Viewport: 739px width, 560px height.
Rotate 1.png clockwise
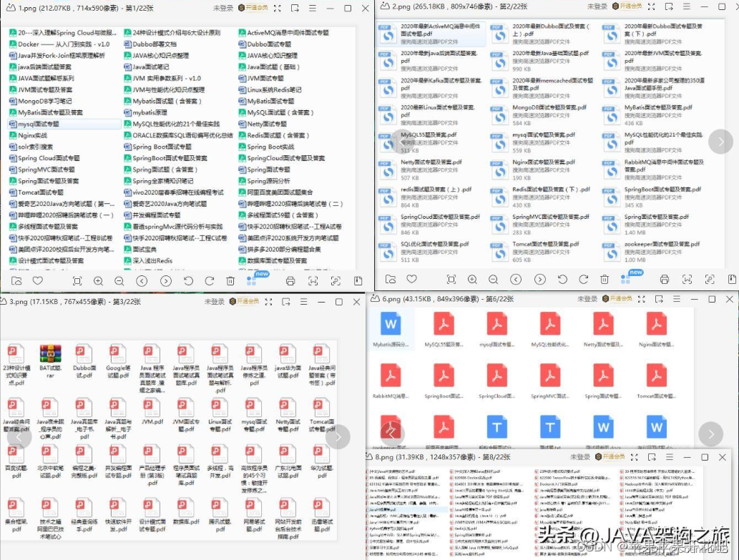[210, 281]
